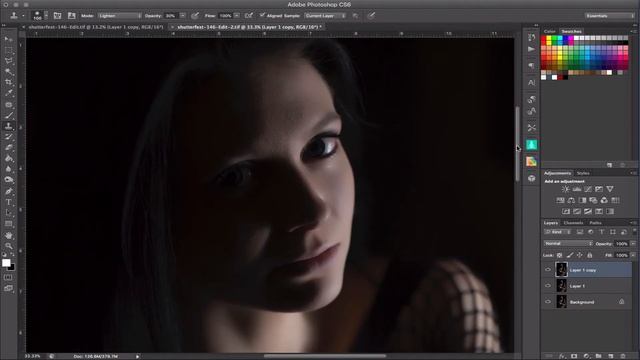This screenshot has width=640, height=360.
Task: Enable airbrush mode in options bar
Action: [249, 16]
